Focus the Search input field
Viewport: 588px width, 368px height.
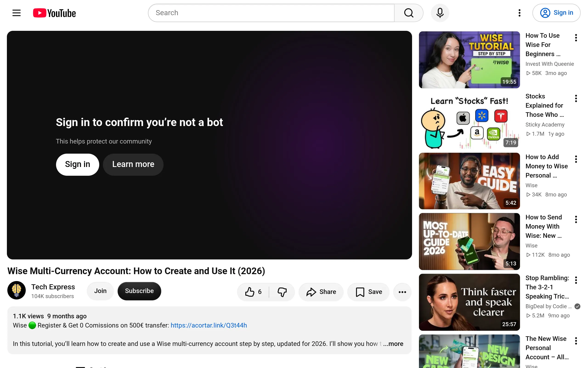point(271,13)
